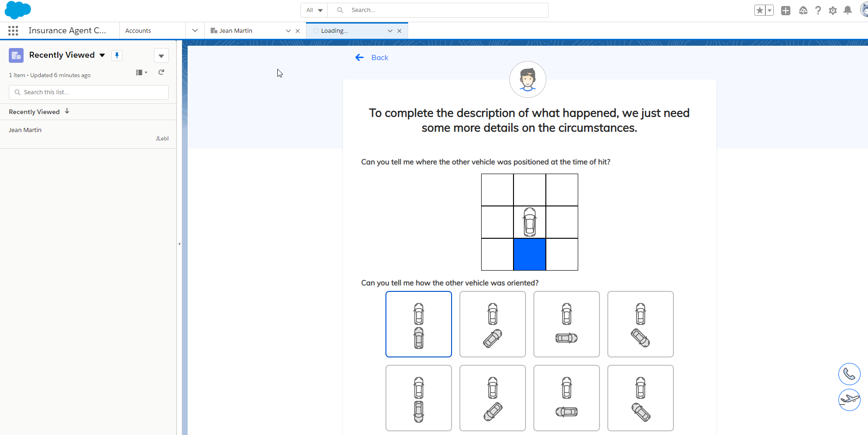This screenshot has width=868, height=435.
Task: Open the Accounts navigation dropdown chevron
Action: tap(195, 30)
